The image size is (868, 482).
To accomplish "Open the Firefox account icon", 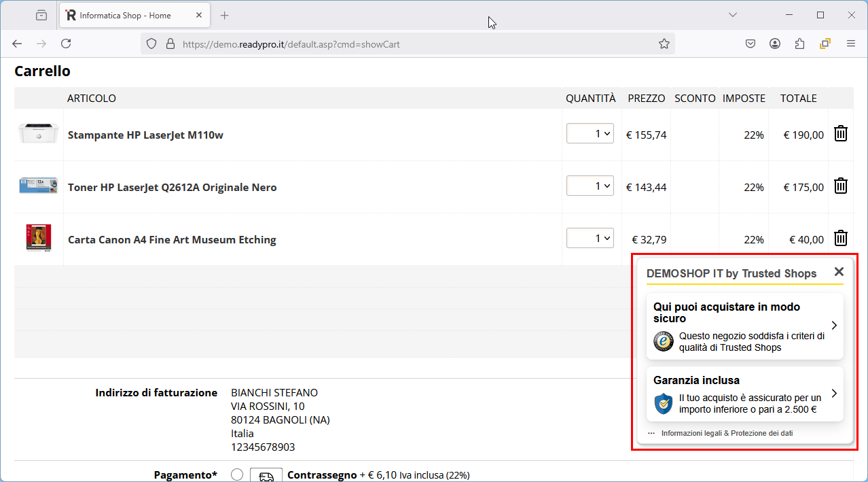I will coord(775,44).
